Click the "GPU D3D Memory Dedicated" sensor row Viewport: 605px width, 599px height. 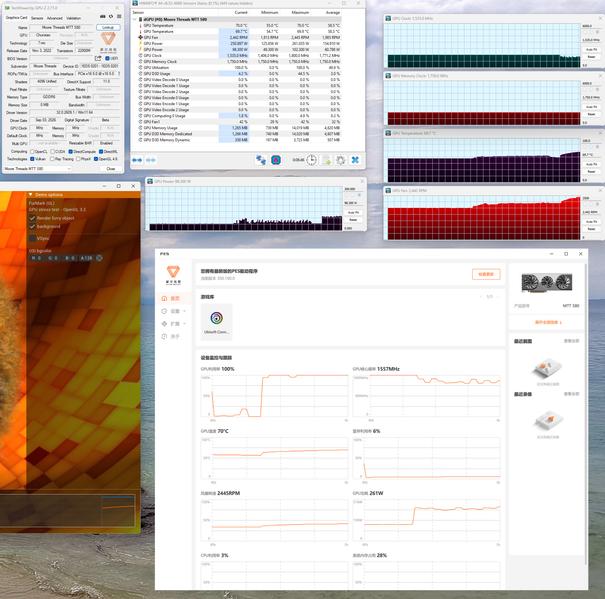click(239, 134)
